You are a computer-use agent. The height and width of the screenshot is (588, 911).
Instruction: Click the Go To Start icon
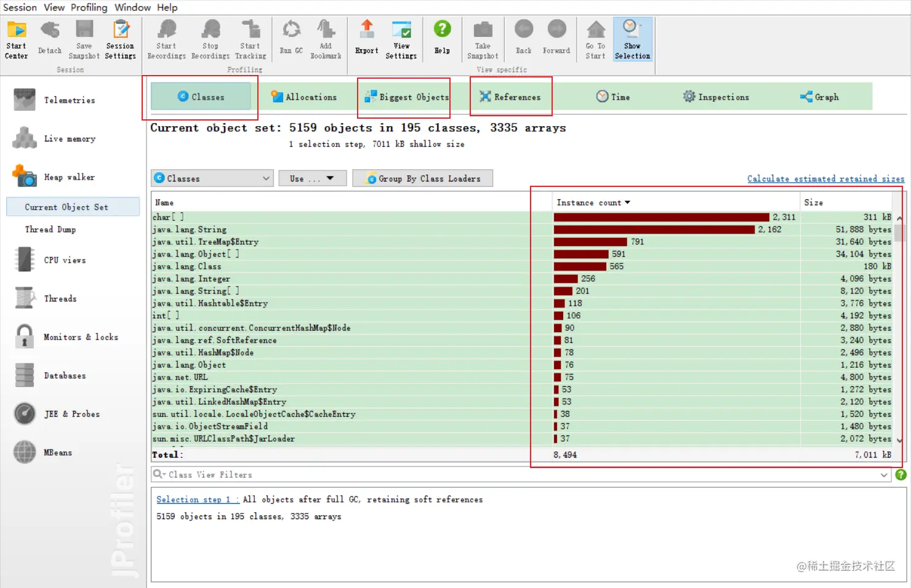pyautogui.click(x=595, y=40)
